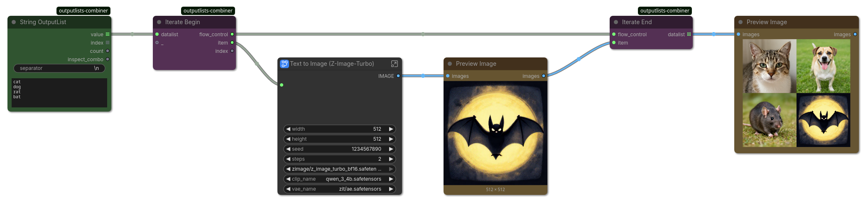Click the subgraph icon on the Text to Image node
This screenshot has width=868, height=204.
(284, 64)
